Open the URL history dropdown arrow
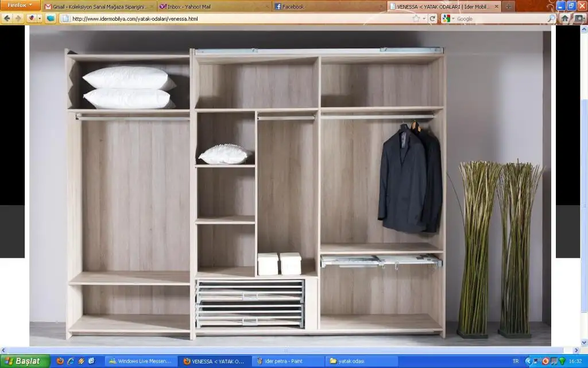Screen dimensions: 588x368 424,18
